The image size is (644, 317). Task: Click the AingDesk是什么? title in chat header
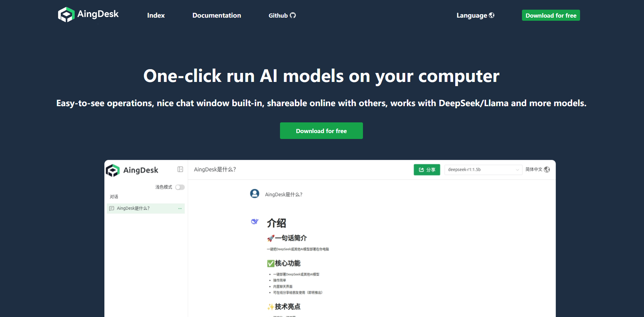[x=215, y=169]
